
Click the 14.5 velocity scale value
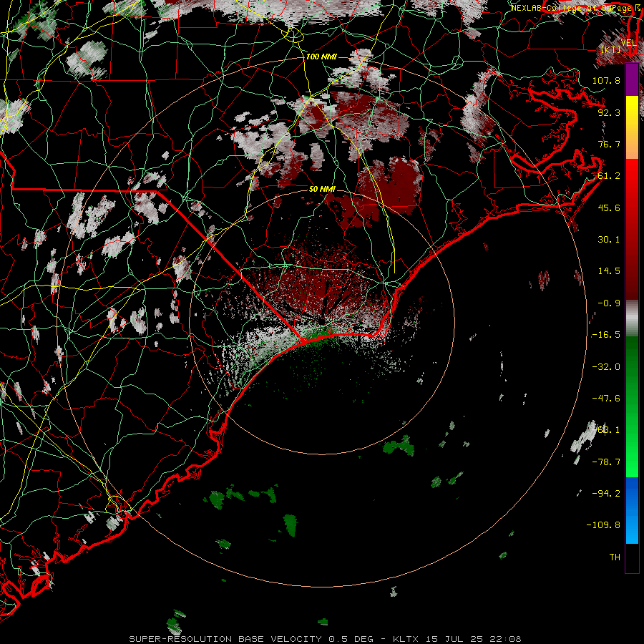609,271
